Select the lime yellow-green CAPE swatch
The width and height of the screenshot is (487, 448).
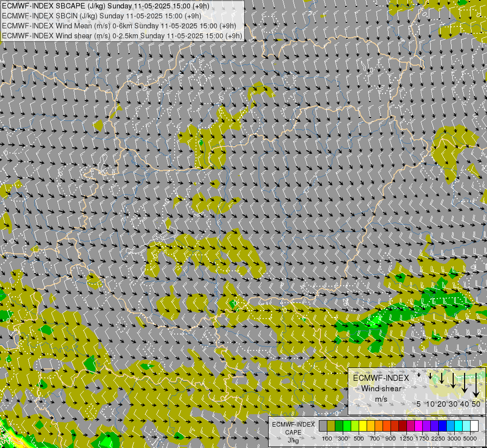(355, 426)
